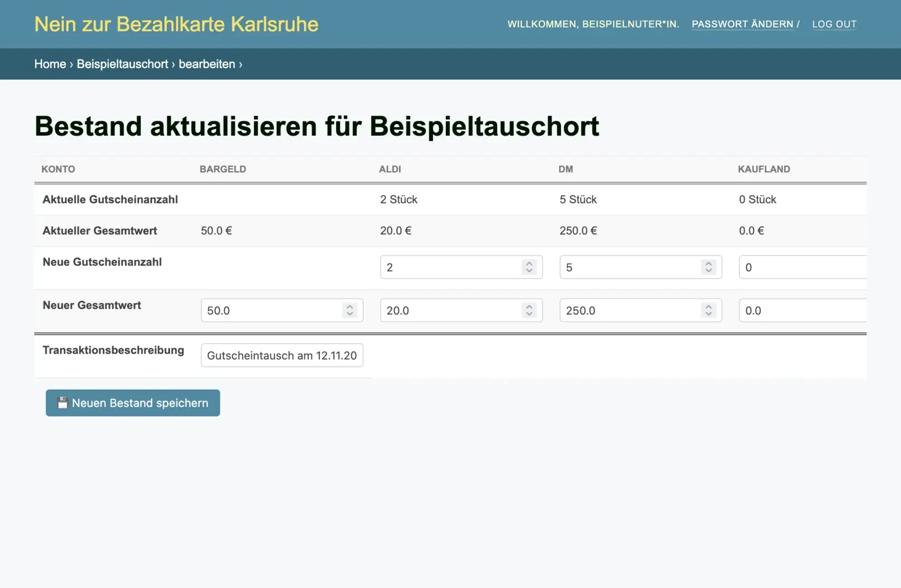Go to Beispieltauschort breadcrumb
This screenshot has width=901, height=588.
(x=122, y=64)
